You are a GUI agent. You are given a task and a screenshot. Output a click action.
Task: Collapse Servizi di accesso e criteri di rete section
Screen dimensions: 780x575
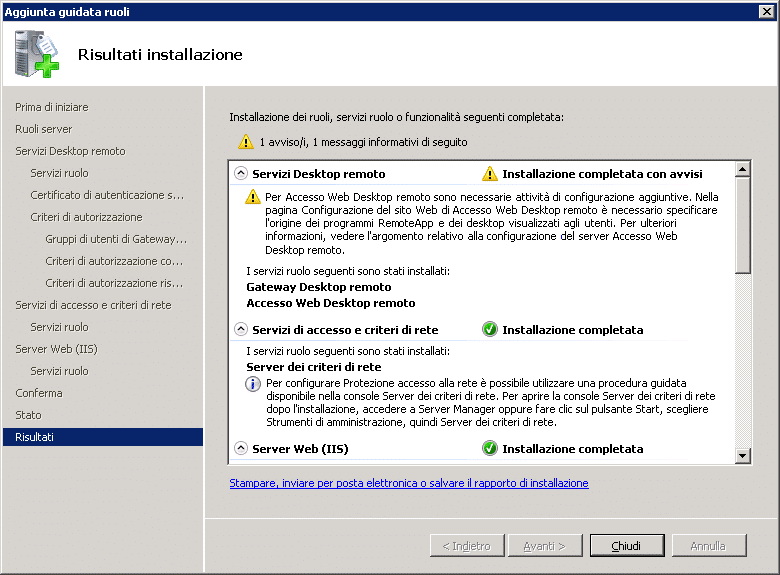pyautogui.click(x=241, y=329)
